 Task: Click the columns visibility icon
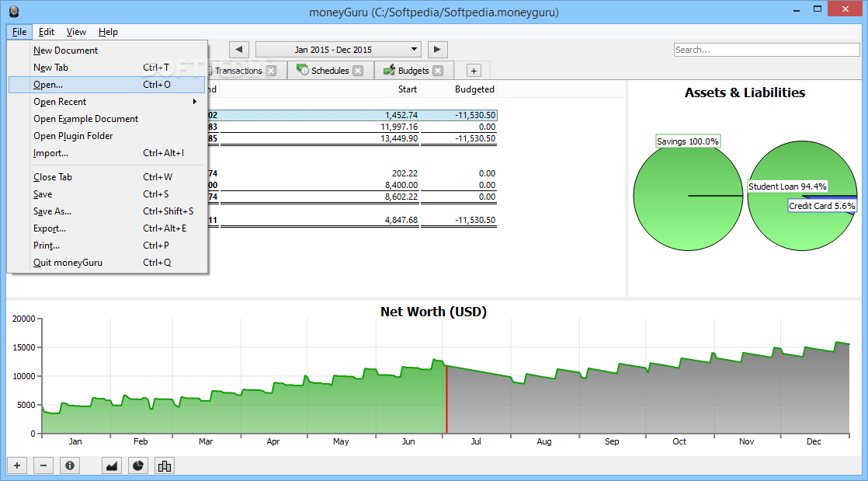pos(165,465)
